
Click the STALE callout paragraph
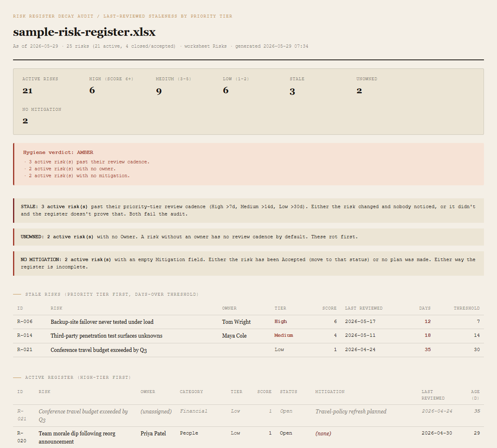(248, 210)
